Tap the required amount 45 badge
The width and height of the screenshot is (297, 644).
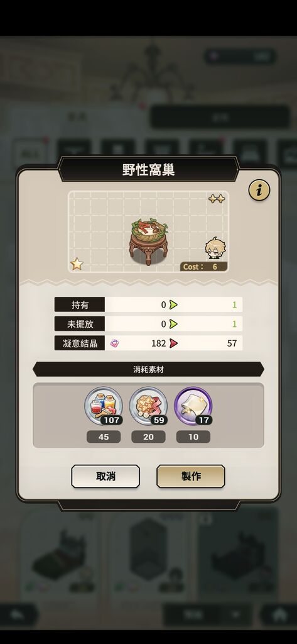104,437
